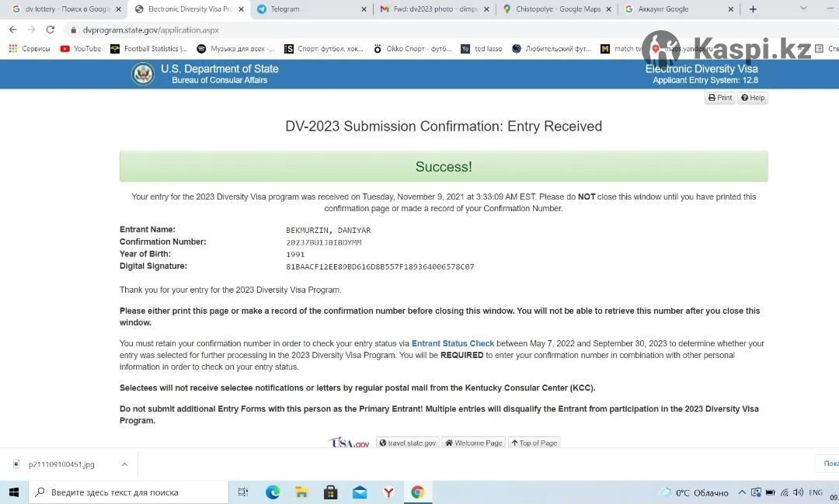839x504 pixels.
Task: Open the YouTube bookmark
Action: pos(81,48)
